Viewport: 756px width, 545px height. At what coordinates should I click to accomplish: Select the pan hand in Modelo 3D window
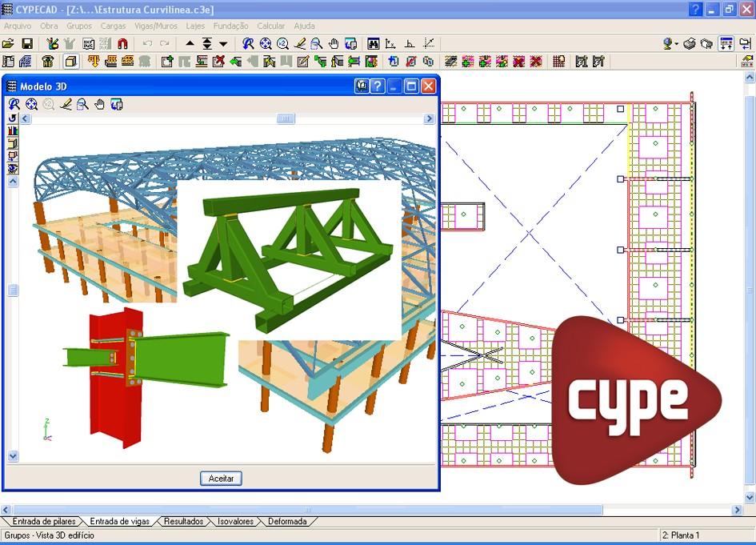pos(100,104)
